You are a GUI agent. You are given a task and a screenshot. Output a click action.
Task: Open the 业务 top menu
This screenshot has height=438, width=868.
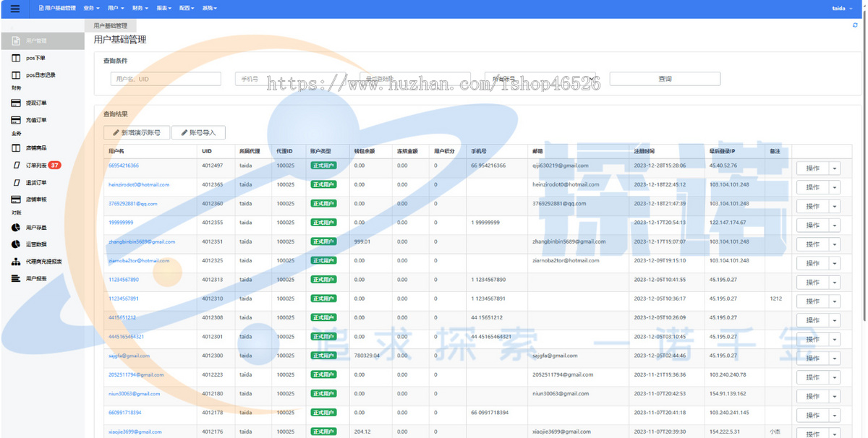91,8
